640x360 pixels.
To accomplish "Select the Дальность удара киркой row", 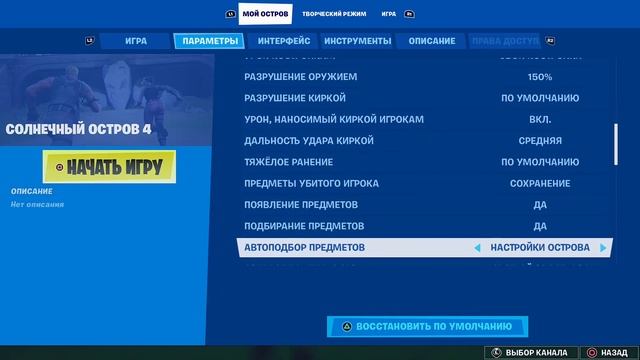I will [424, 140].
